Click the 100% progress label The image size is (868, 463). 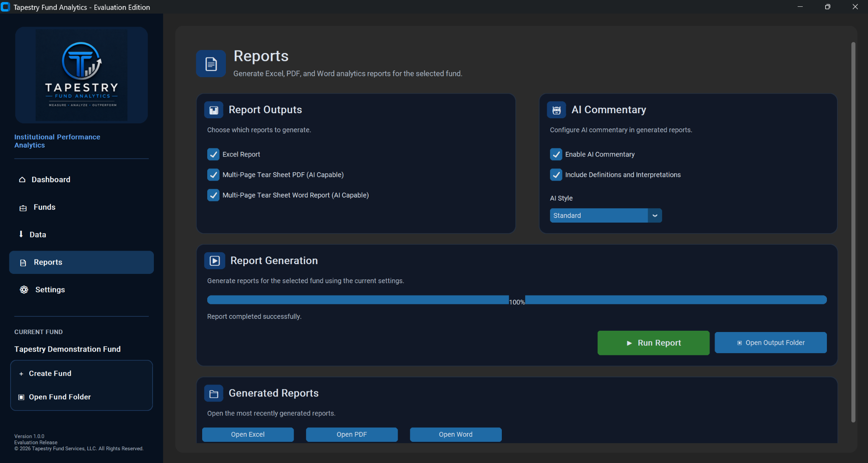point(517,302)
